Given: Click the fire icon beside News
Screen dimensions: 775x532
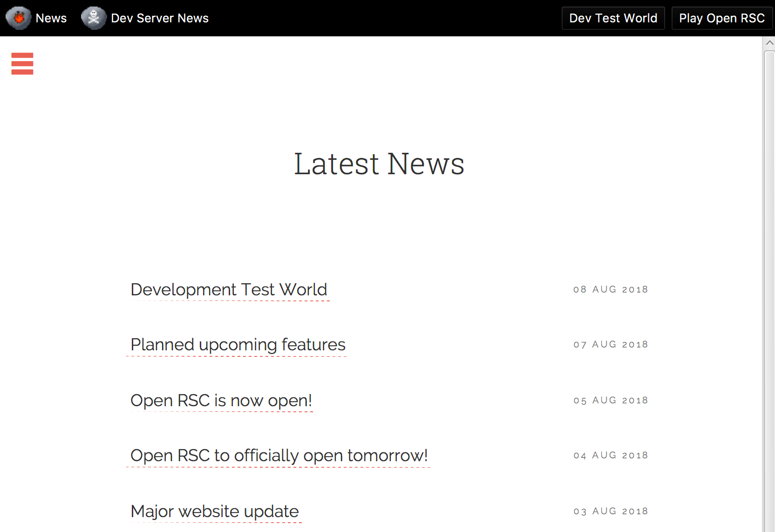Looking at the screenshot, I should point(18,18).
